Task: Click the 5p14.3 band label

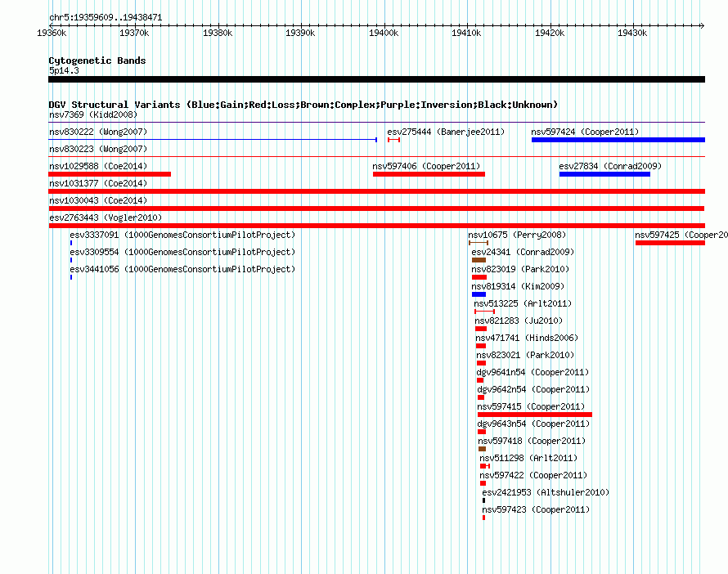Action: point(64,70)
